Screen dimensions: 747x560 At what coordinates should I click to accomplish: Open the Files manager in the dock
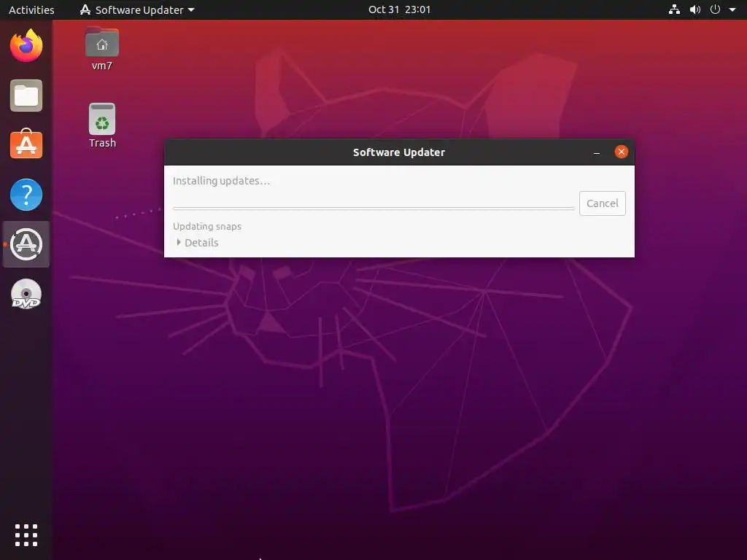(x=26, y=96)
